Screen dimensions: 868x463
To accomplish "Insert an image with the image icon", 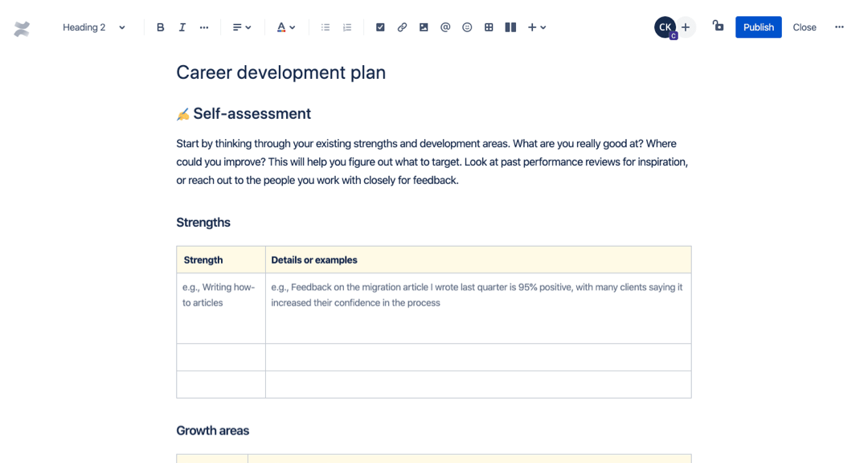I will click(424, 27).
